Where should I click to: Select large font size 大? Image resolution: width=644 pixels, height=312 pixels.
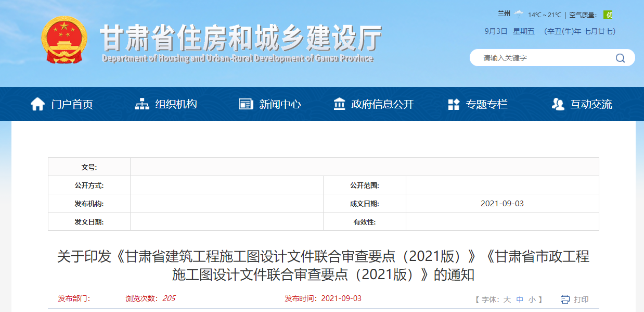click(x=507, y=299)
